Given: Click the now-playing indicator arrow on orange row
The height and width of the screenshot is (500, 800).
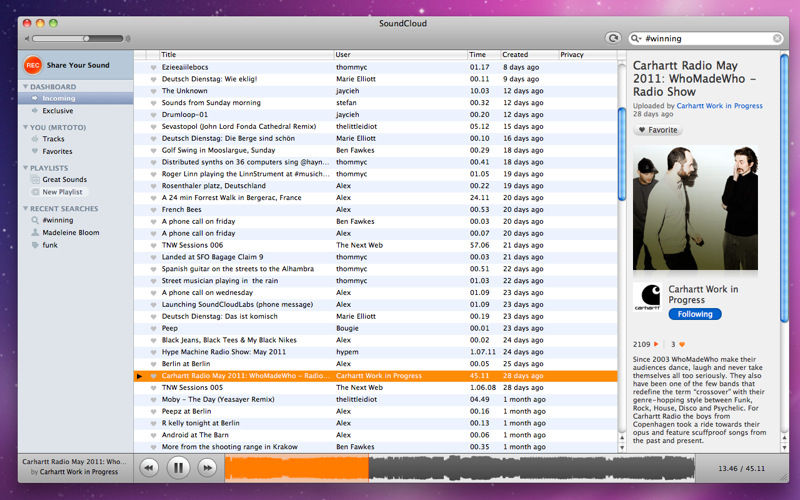Looking at the screenshot, I should pos(139,376).
